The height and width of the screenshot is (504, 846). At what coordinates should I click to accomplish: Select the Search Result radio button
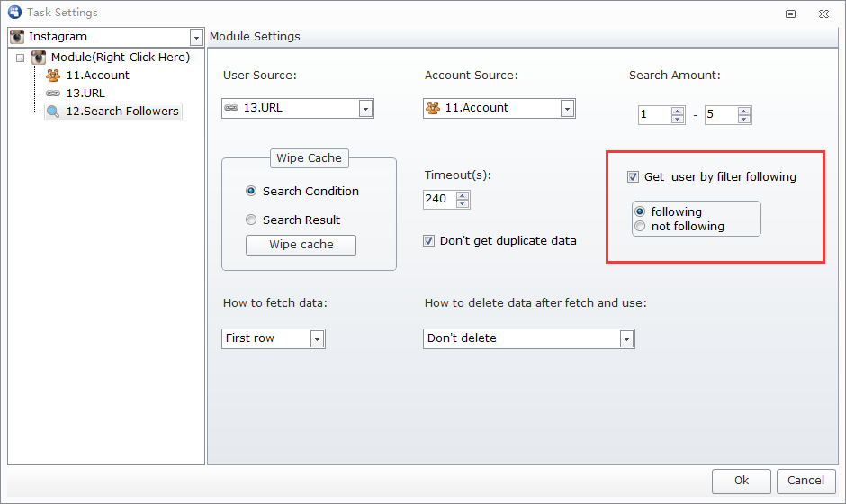[251, 220]
